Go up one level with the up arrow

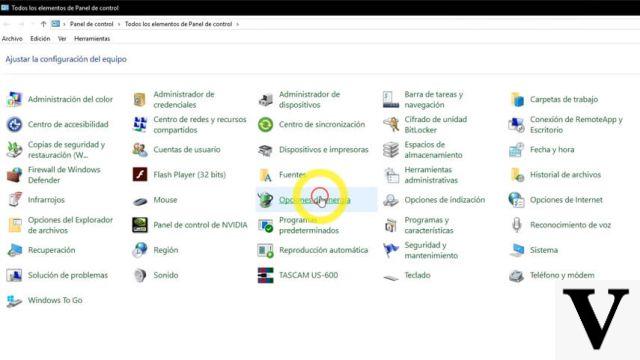point(43,24)
